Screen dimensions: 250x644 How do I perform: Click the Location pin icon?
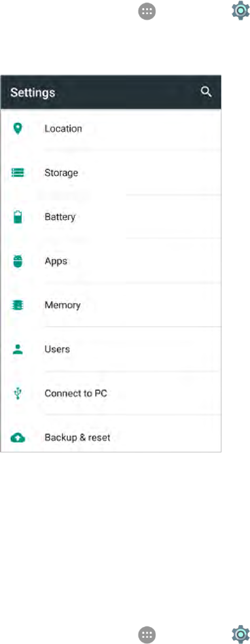coord(18,128)
